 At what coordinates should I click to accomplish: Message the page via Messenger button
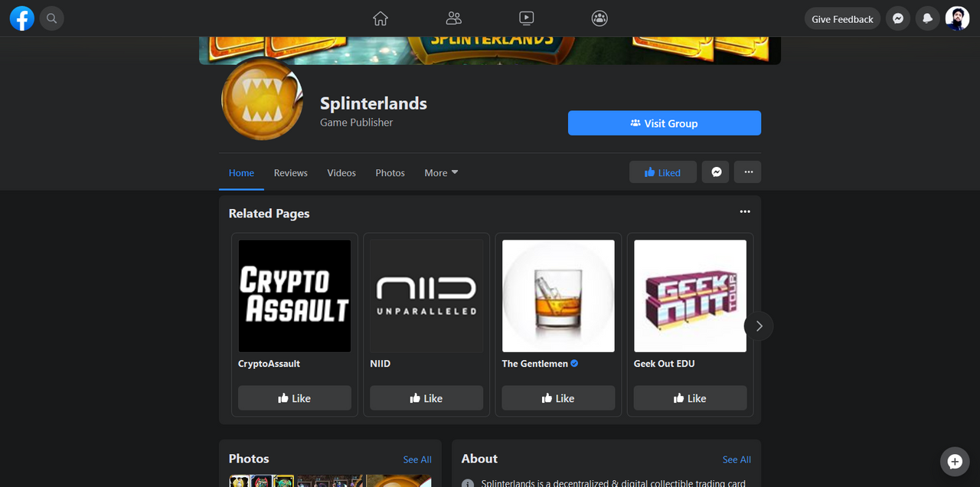tap(716, 172)
